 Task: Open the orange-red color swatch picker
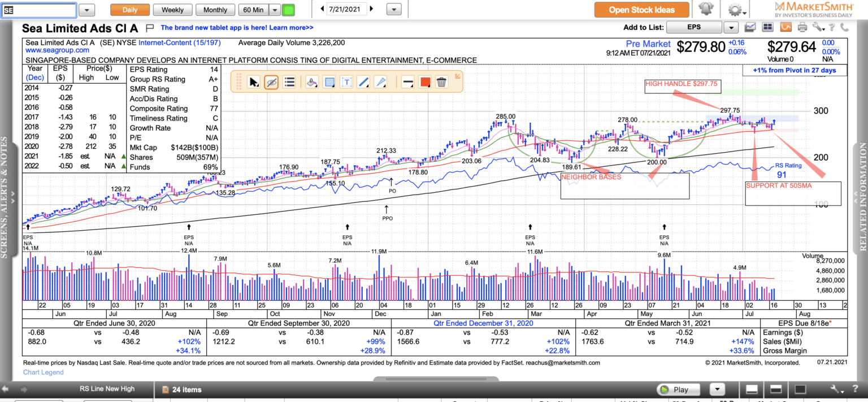point(424,82)
